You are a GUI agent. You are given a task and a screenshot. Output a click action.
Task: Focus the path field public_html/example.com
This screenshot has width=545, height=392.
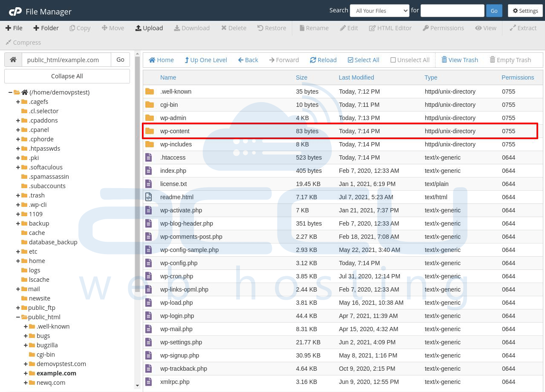(x=66, y=60)
